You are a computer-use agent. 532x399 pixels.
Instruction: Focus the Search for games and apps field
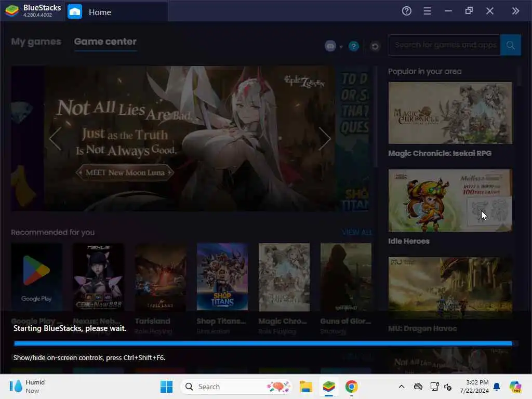[445, 45]
